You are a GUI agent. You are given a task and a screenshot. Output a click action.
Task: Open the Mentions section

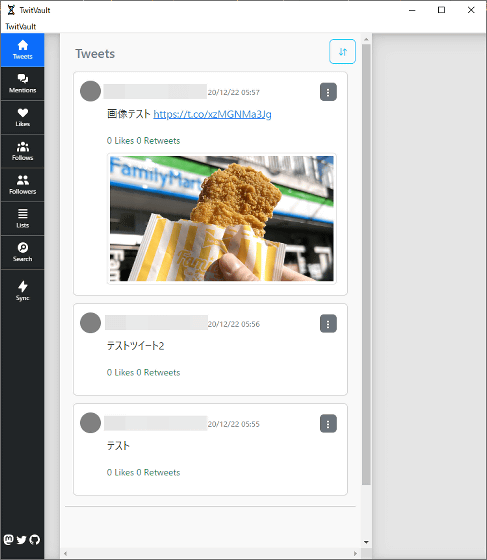coord(22,84)
